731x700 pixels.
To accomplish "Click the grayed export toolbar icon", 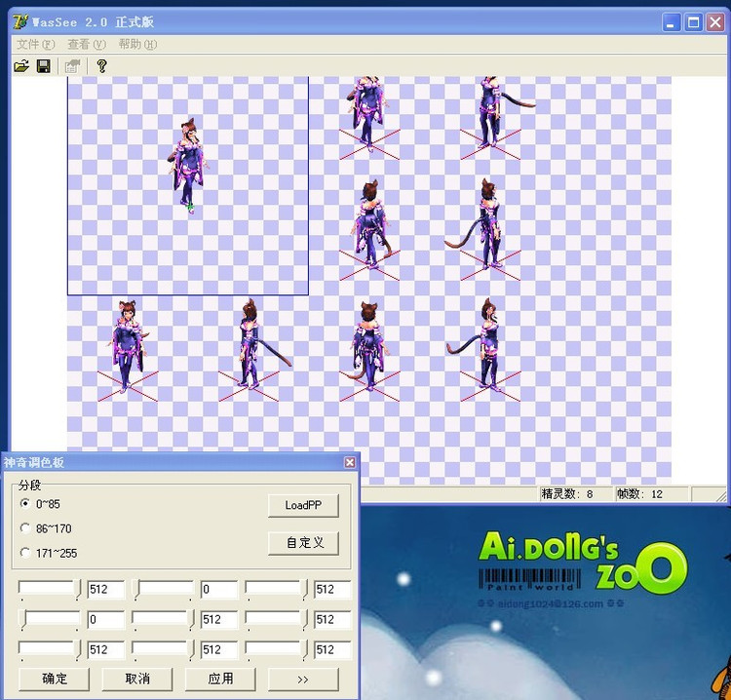I will pyautogui.click(x=72, y=66).
